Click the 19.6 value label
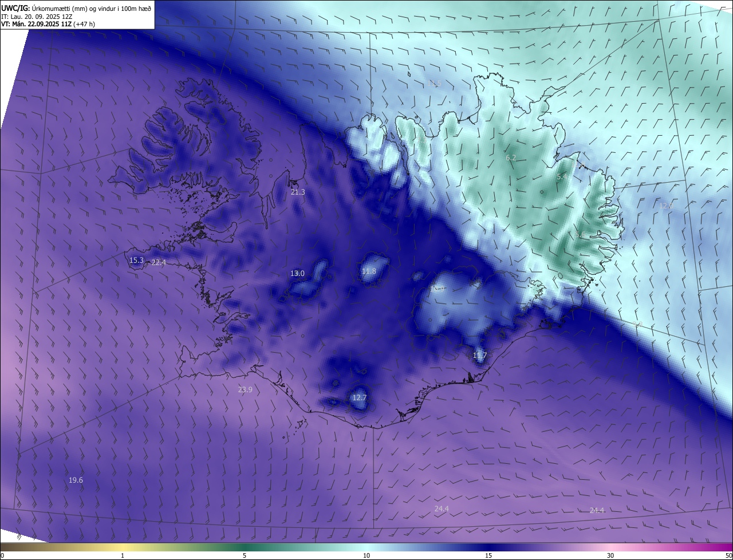The width and height of the screenshot is (733, 560). [76, 480]
